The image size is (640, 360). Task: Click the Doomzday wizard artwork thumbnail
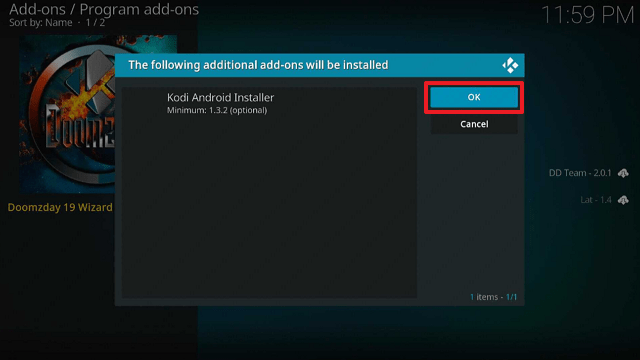tap(67, 114)
